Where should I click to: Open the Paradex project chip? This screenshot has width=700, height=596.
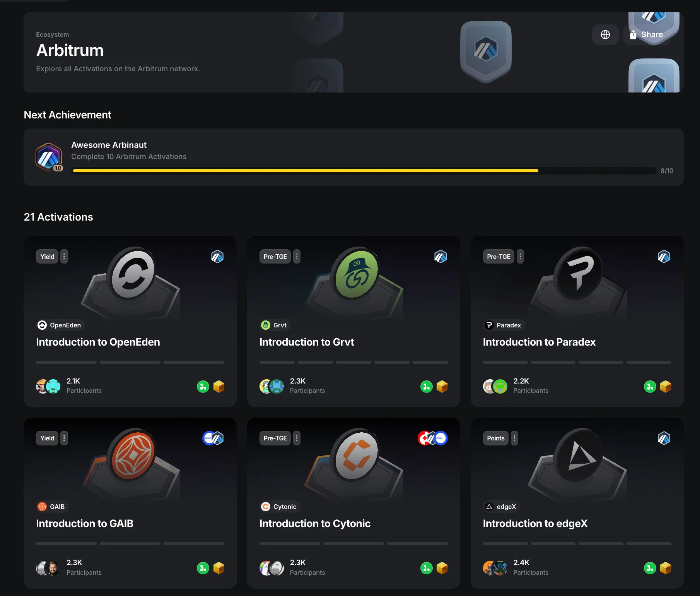504,325
